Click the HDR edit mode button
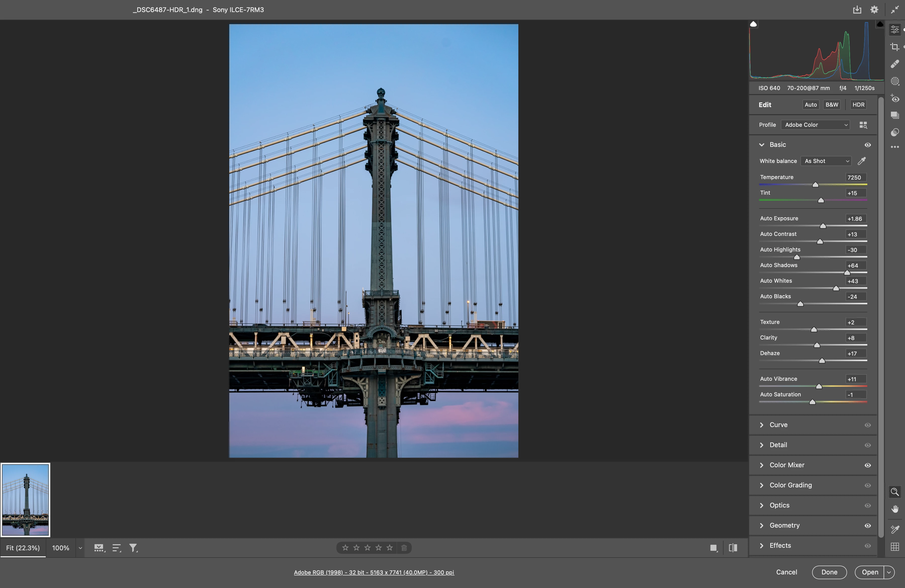 [858, 105]
